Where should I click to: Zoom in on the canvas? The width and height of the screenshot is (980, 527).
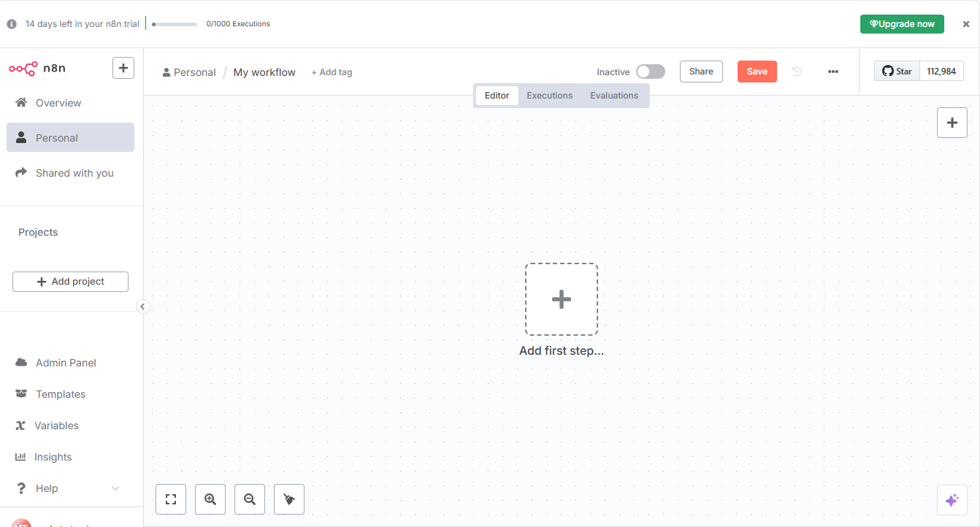point(210,499)
